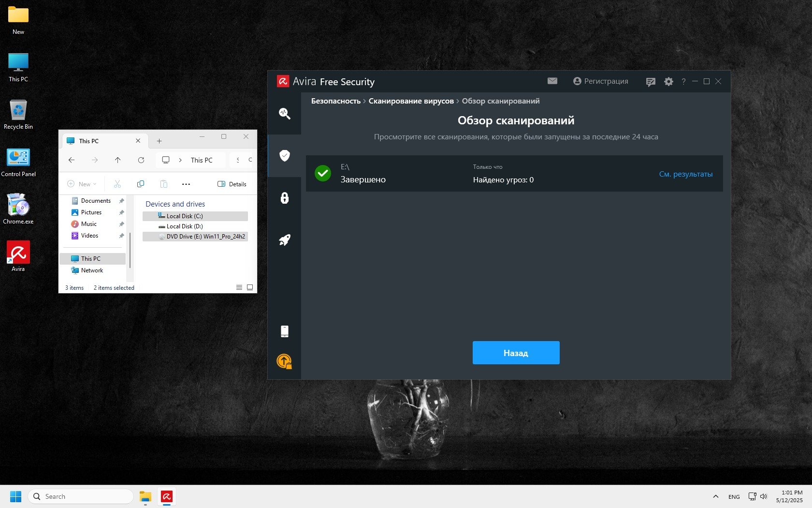The height and width of the screenshot is (508, 812).
Task: Add a new tab in File Explorer
Action: coord(159,141)
